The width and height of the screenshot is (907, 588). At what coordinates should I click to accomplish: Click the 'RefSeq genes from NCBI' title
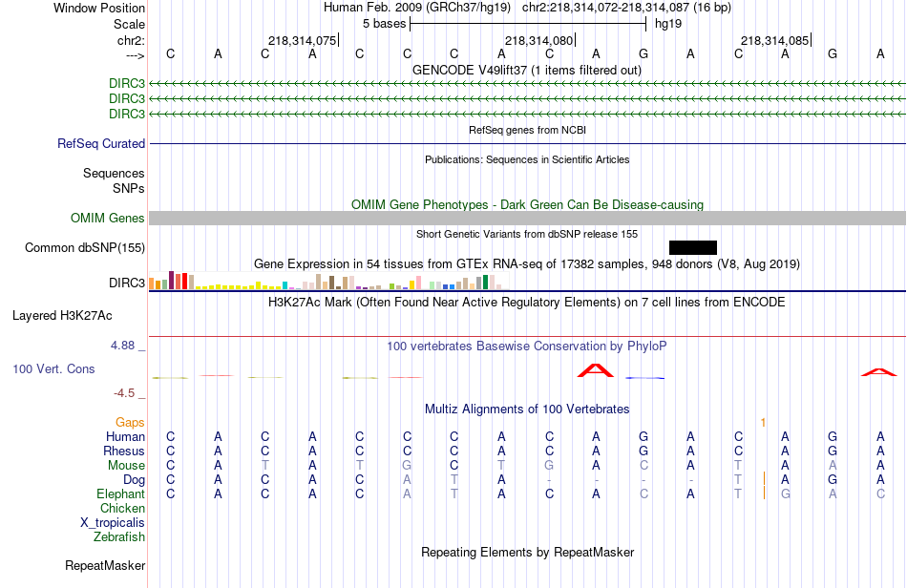point(528,130)
